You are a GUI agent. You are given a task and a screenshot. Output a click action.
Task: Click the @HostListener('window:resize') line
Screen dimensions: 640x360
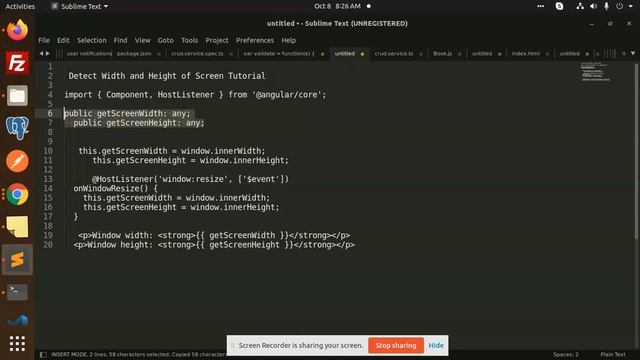tap(190, 179)
